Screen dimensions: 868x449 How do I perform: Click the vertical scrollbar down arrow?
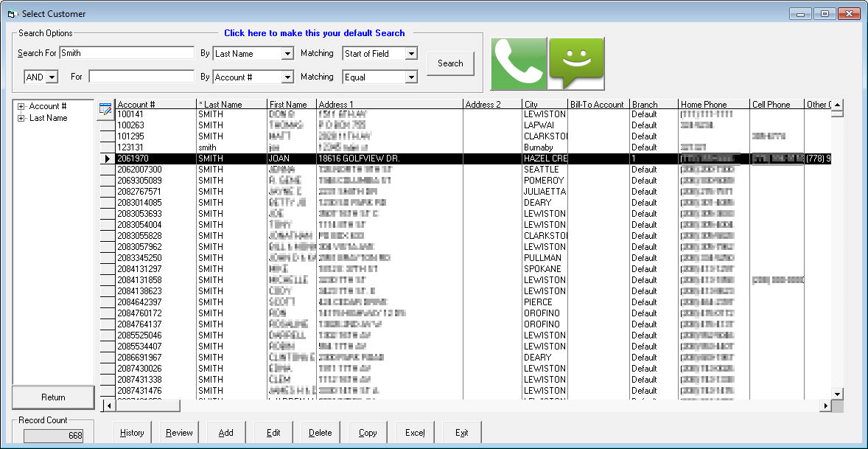tap(838, 394)
